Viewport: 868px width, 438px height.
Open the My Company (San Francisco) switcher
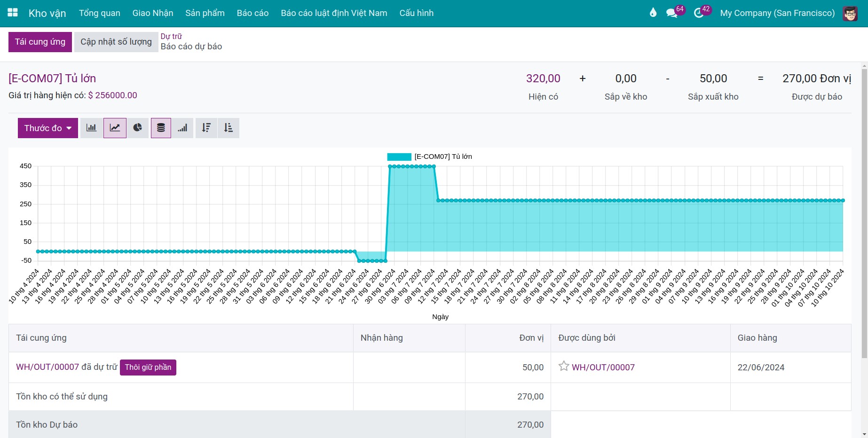(x=777, y=13)
